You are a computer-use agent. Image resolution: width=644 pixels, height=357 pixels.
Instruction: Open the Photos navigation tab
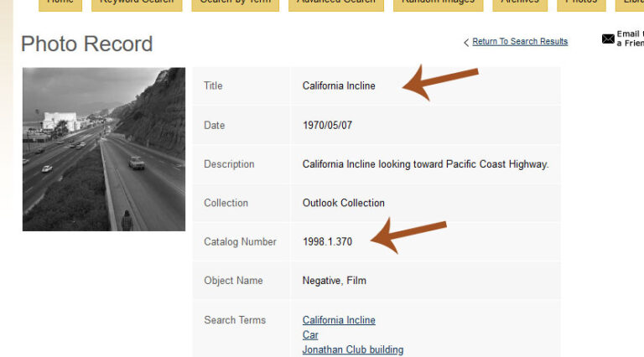pos(581,4)
